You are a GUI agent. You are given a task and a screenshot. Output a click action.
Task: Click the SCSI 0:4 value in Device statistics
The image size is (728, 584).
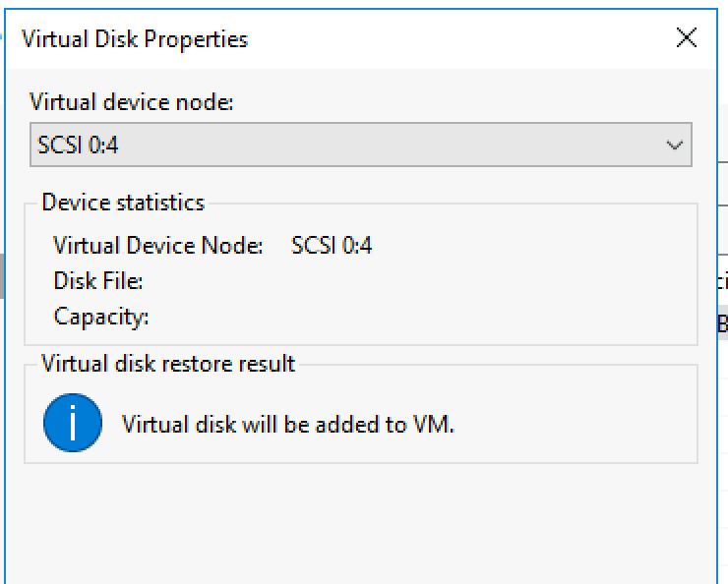[332, 246]
